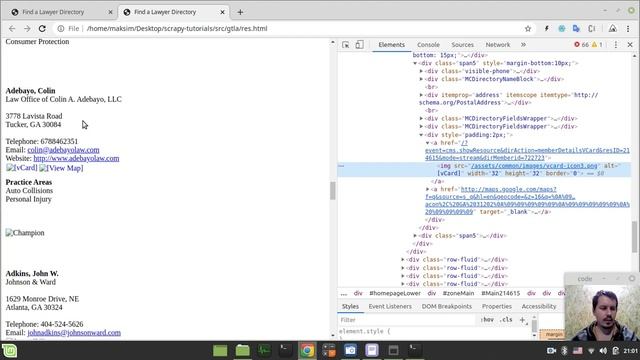This screenshot has height=360, width=640.
Task: Click the vCard image link
Action: pyautogui.click(x=22, y=168)
